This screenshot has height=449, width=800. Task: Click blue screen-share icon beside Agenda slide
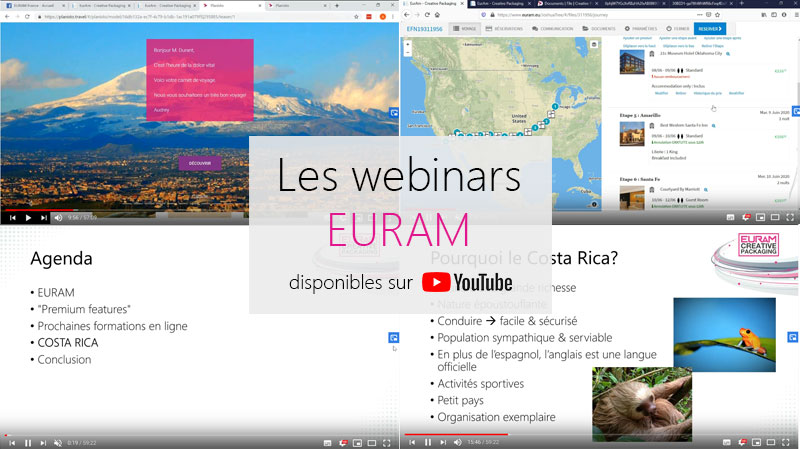pyautogui.click(x=393, y=337)
